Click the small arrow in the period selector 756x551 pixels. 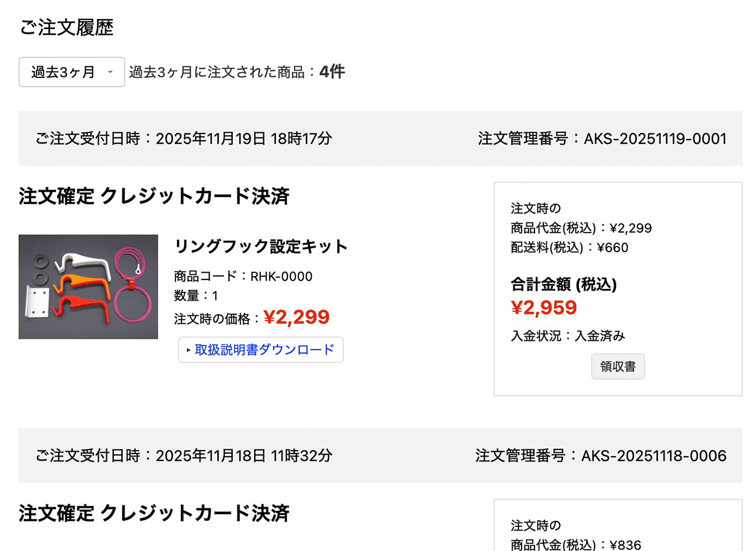pos(110,73)
